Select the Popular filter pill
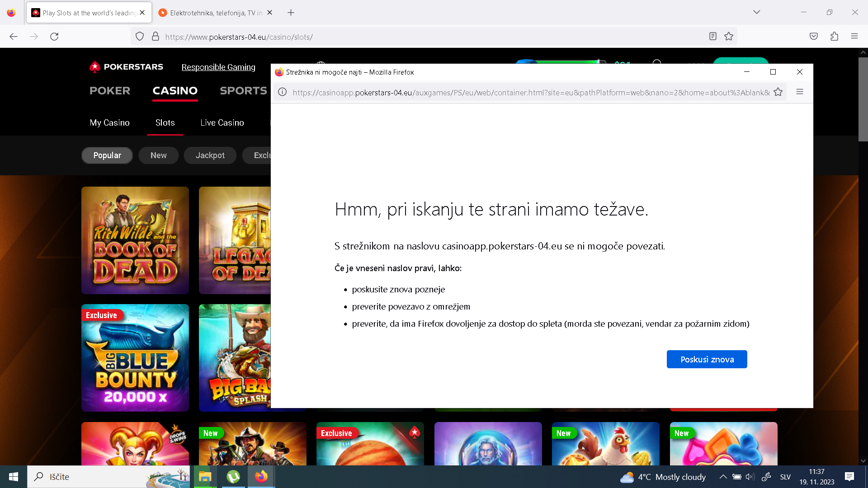The width and height of the screenshot is (868, 488). pos(107,155)
